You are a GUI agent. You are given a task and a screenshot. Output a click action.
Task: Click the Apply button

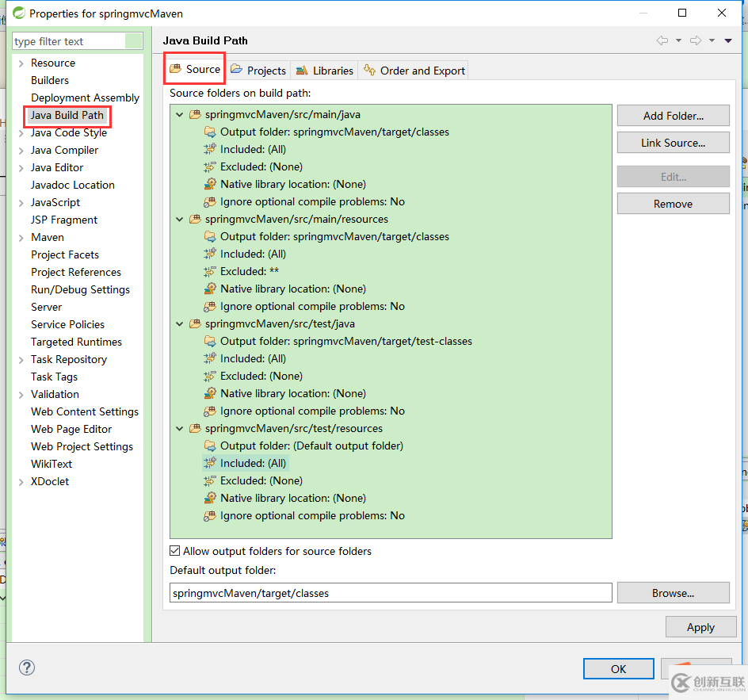coord(700,627)
